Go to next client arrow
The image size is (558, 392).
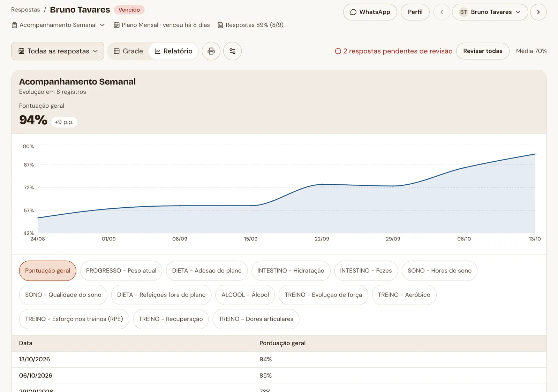point(538,12)
